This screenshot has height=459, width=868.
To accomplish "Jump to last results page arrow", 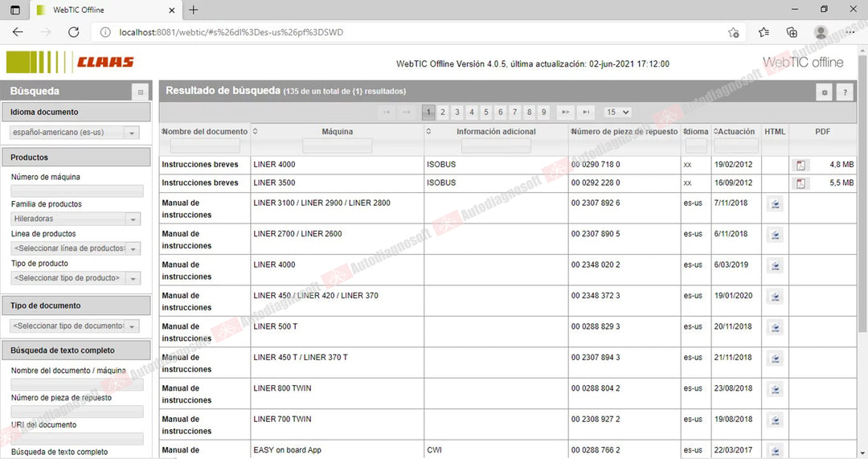I will 586,112.
